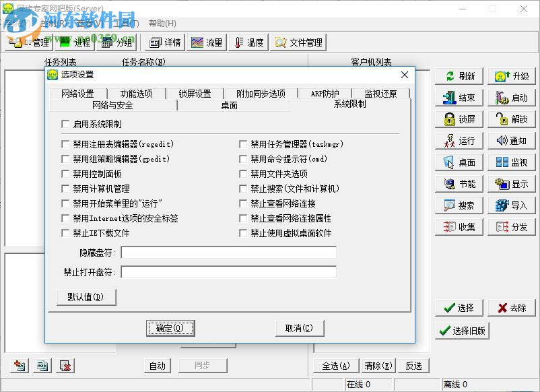
Task: Click the 流量 (traffic) monitor icon
Action: point(206,42)
